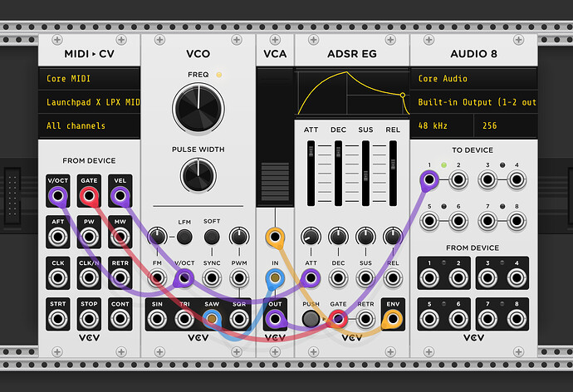Open the 48 kHz sample rate selector
The image size is (573, 392).
[442, 125]
